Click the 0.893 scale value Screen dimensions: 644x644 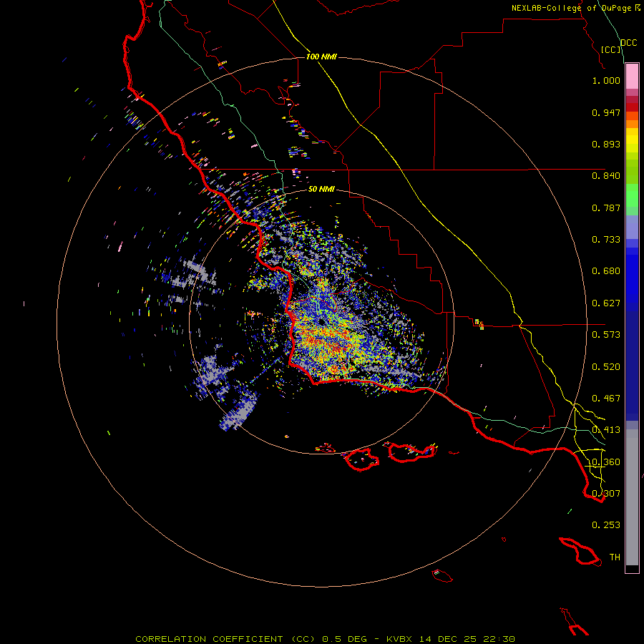click(x=606, y=144)
